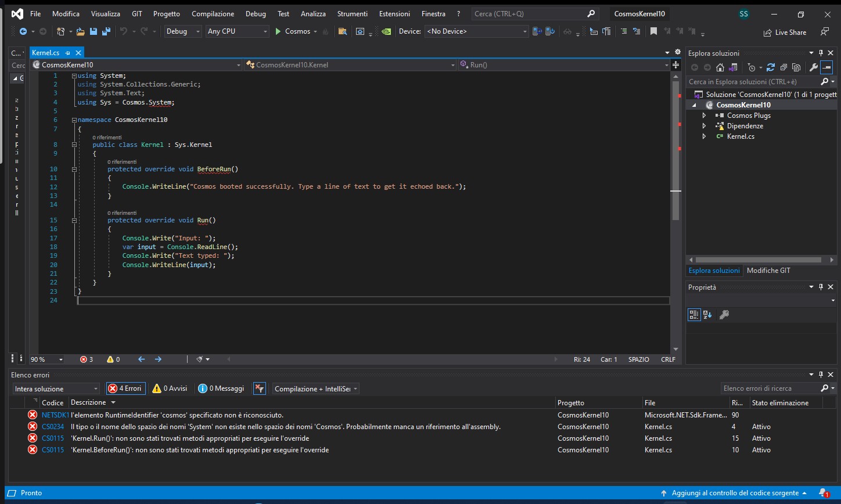Select the Kernel.cs file in Solution Explorer
The width and height of the screenshot is (841, 504).
742,136
